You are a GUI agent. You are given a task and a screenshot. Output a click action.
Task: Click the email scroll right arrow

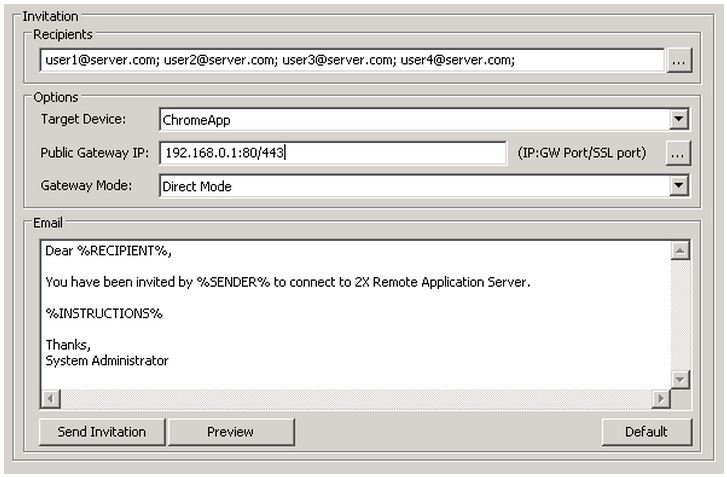pyautogui.click(x=661, y=399)
